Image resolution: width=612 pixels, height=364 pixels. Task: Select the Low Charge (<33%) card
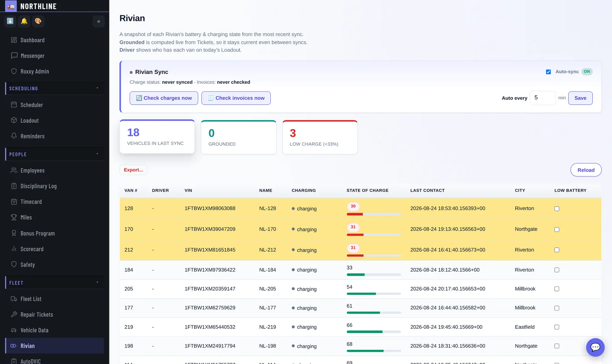click(320, 137)
